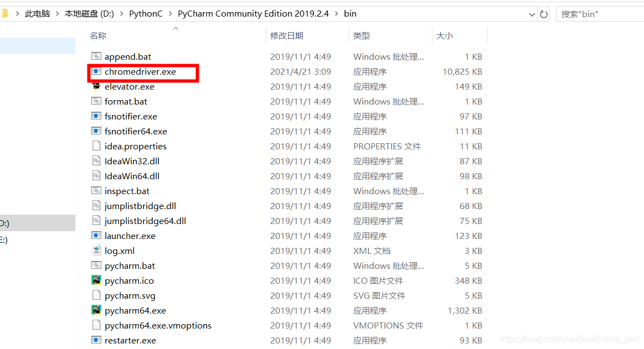Select the idea.properties file name

pyautogui.click(x=136, y=147)
